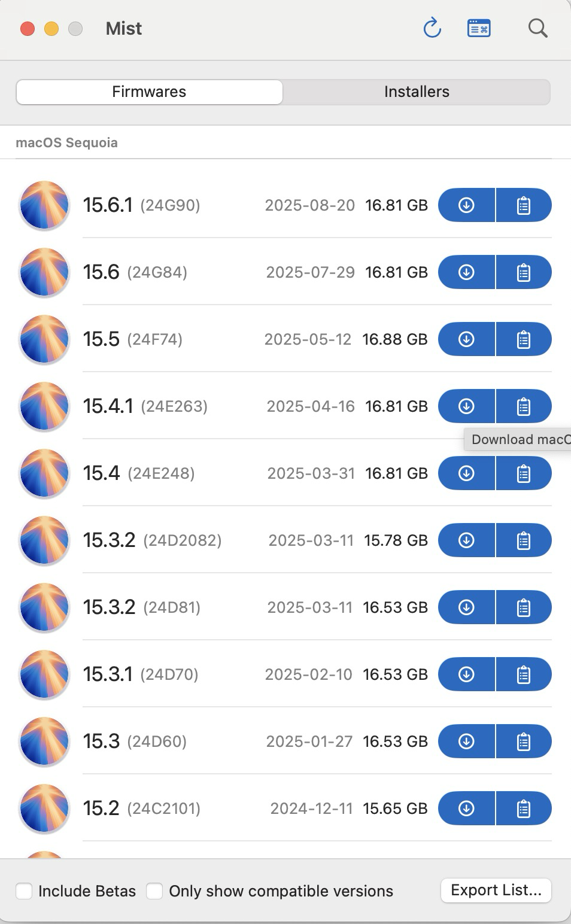Toggle Only show compatible versions checkbox
The image size is (571, 924).
[154, 891]
